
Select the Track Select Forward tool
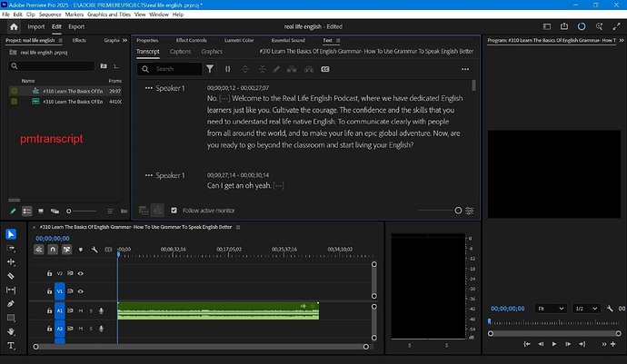pos(11,248)
